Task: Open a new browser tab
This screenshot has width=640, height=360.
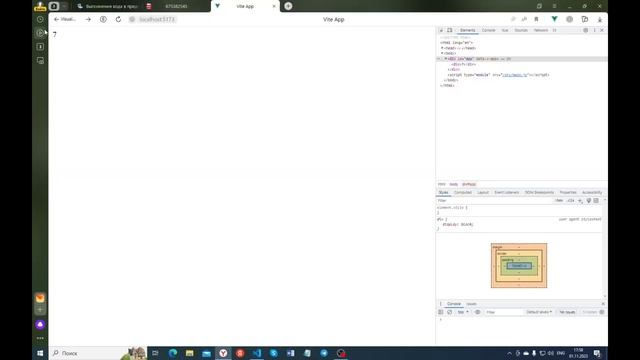Action: pyautogui.click(x=288, y=6)
